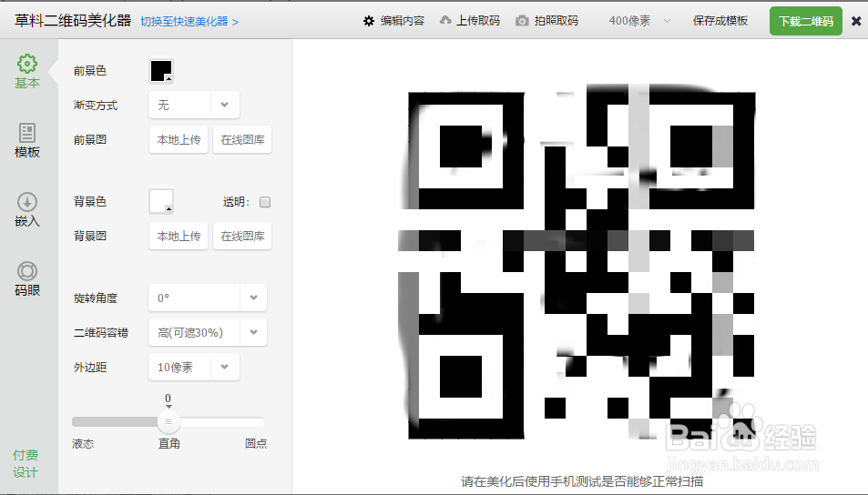Click the 直角 label under the slider
The width and height of the screenshot is (868, 495).
point(168,443)
